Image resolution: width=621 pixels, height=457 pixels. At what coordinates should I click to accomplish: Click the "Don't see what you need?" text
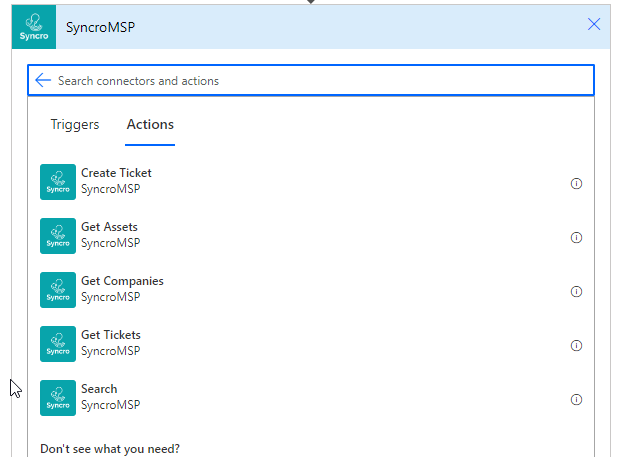point(111,449)
